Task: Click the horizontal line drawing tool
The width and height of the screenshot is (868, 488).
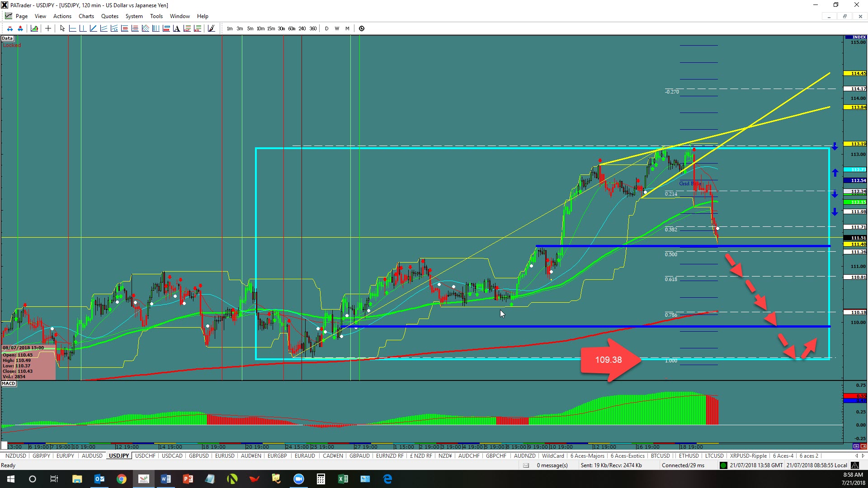Action: [72, 28]
